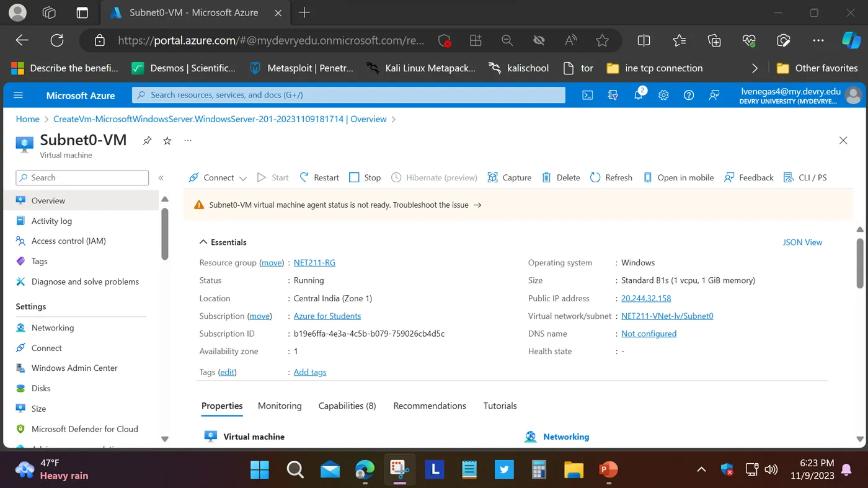Click the Azure global search box

coord(348,95)
